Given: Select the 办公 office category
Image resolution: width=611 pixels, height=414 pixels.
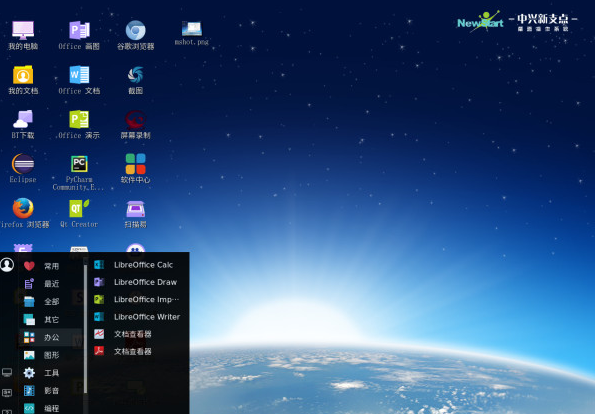Looking at the screenshot, I should click(51, 338).
